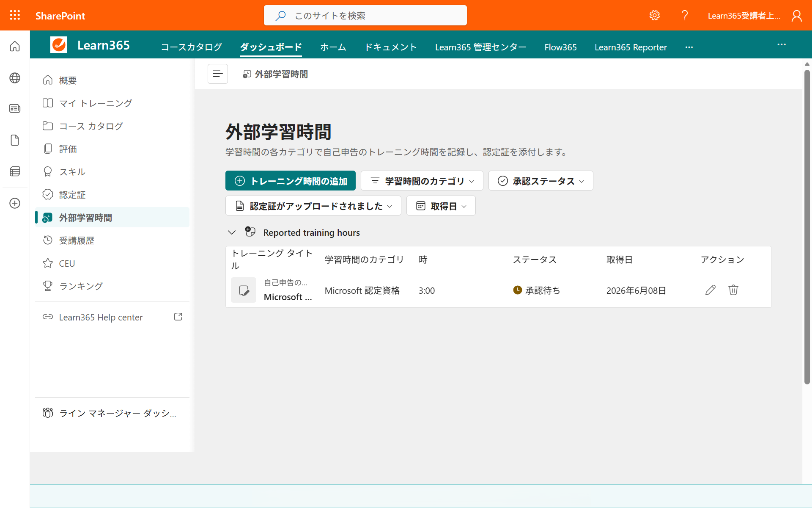The height and width of the screenshot is (508, 812).
Task: Open the SharePoint app launcher grid
Action: coord(15,15)
